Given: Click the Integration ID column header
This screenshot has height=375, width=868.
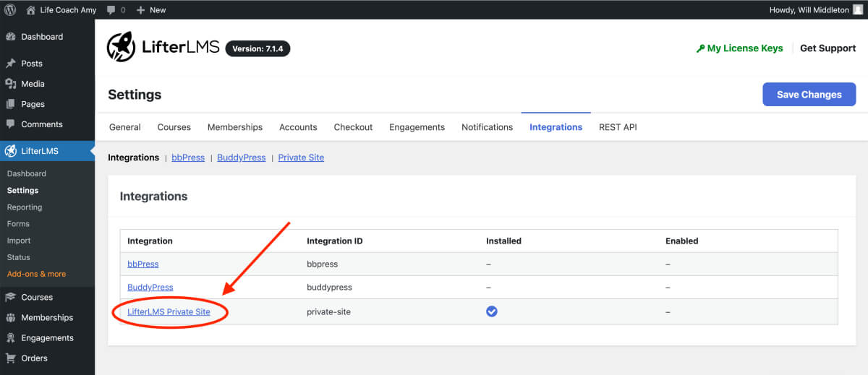Looking at the screenshot, I should [x=334, y=241].
